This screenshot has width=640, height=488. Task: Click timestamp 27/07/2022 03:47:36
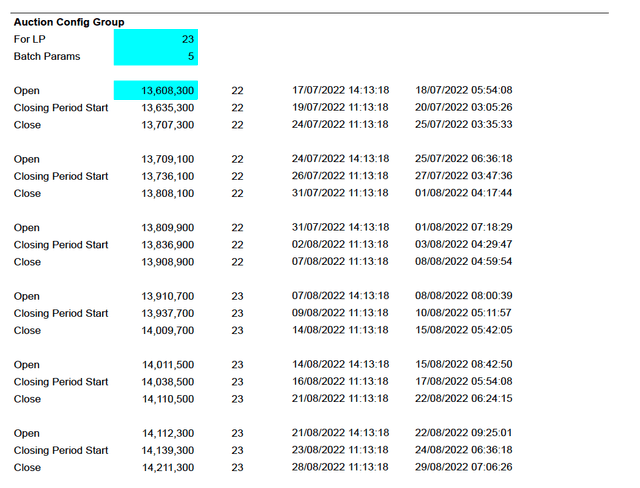tap(464, 176)
